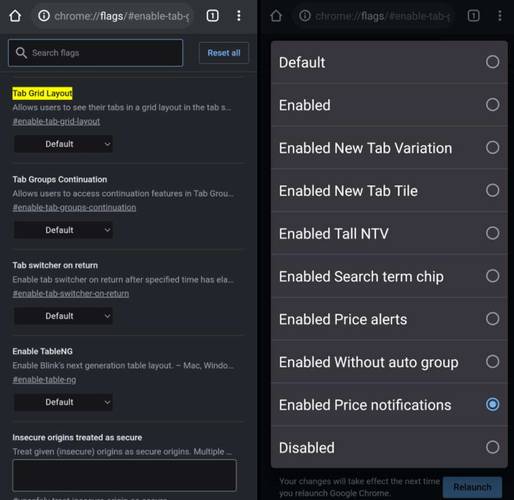The image size is (514, 500).
Task: Select Enabled New Tab Variation option
Action: pos(389,148)
